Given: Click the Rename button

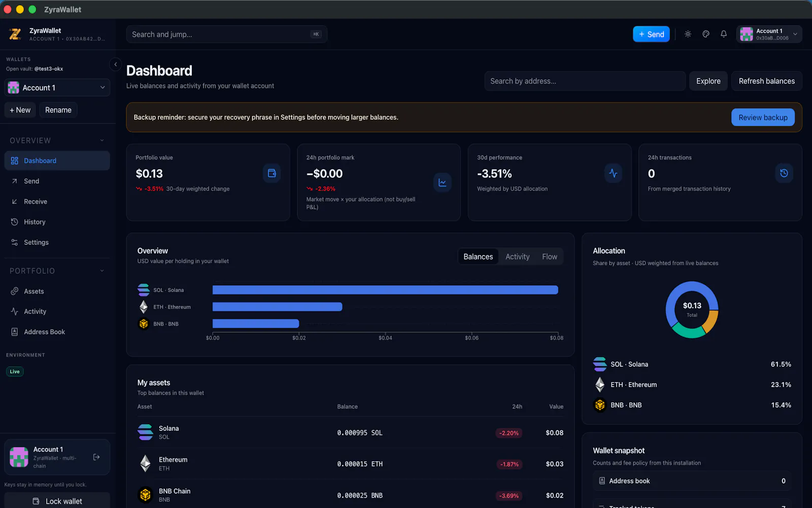Looking at the screenshot, I should 58,110.
